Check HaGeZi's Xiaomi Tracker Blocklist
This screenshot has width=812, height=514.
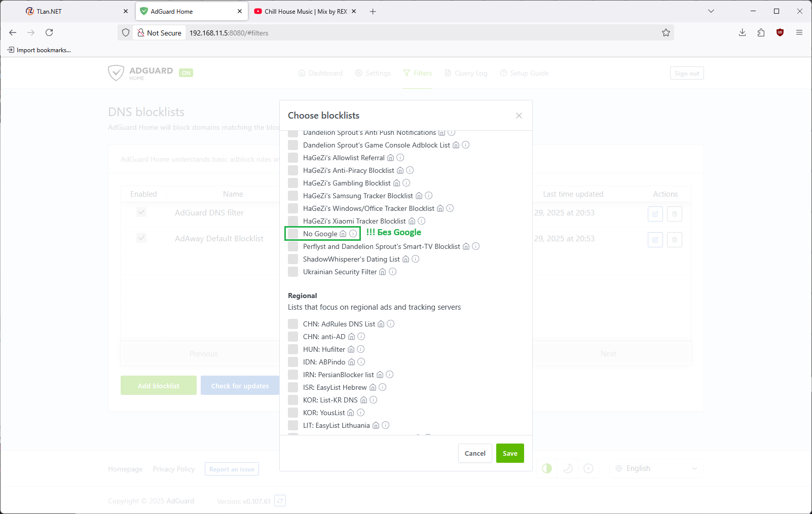293,221
